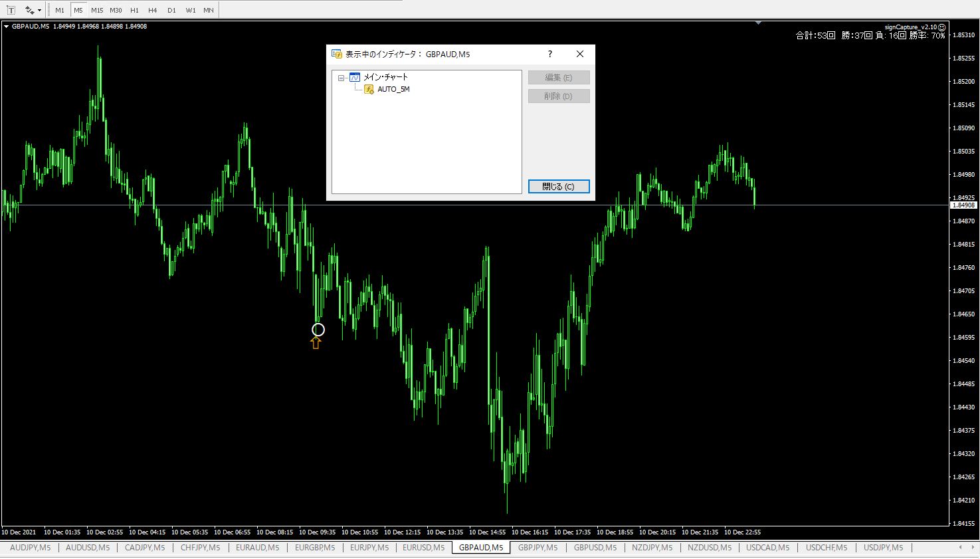Screen dimensions: 980x559
Task: Click the 閉じる (C) close button
Action: [x=559, y=187]
